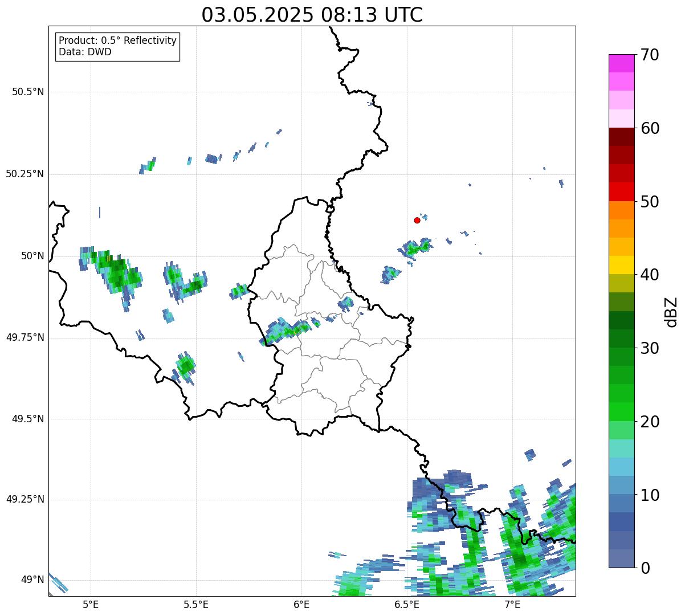Click the longitude label 7°E
Screen dimensions: 685x616
[512, 604]
